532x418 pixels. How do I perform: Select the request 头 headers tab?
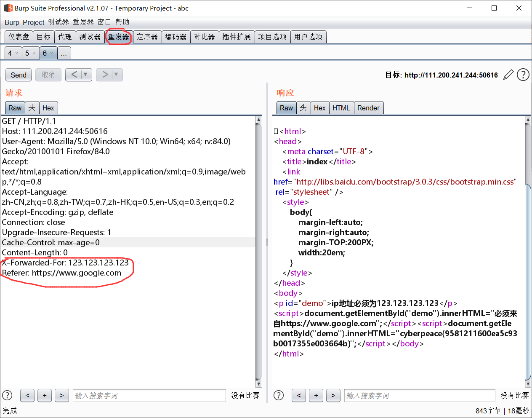32,108
